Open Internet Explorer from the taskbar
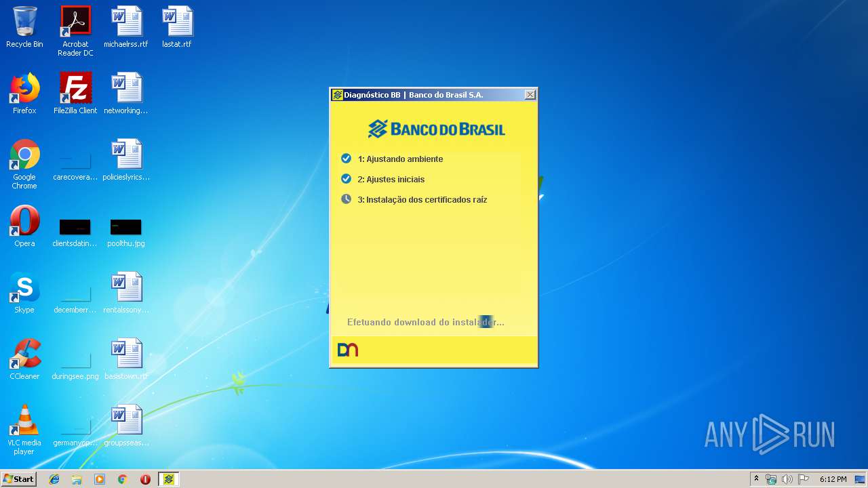 (54, 479)
